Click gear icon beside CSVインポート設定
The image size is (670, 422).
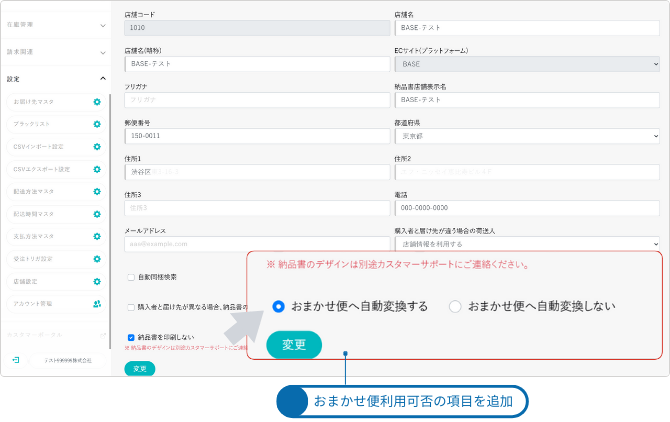point(97,147)
